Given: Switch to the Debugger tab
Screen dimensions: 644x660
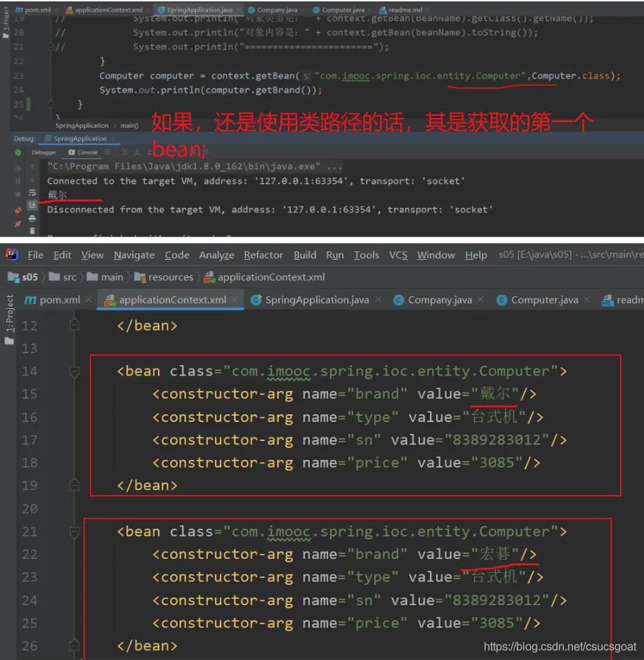Looking at the screenshot, I should coord(44,152).
